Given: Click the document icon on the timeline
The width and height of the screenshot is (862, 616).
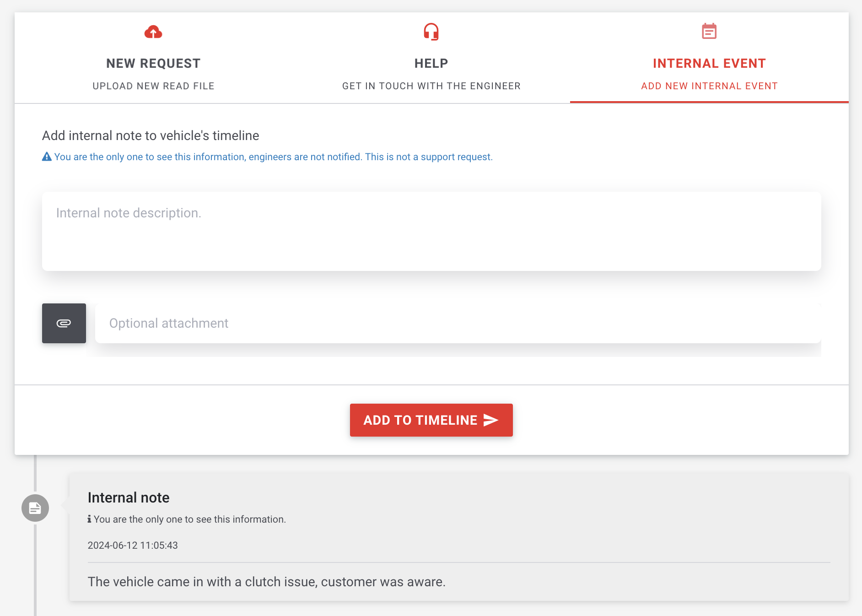Looking at the screenshot, I should (x=35, y=508).
